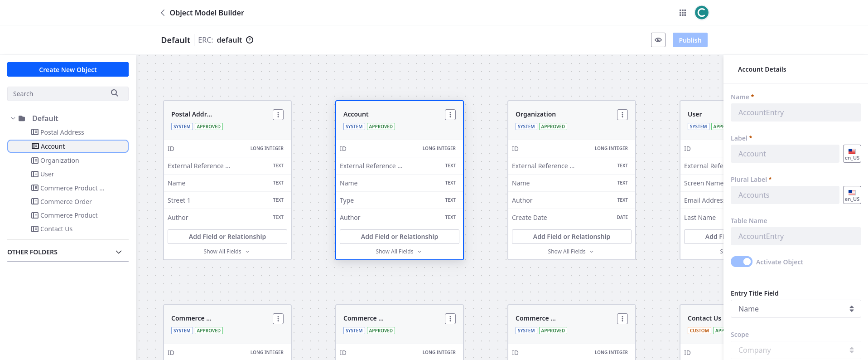Viewport: 868px width, 360px height.
Task: Expand the Other Folders section
Action: click(x=119, y=252)
